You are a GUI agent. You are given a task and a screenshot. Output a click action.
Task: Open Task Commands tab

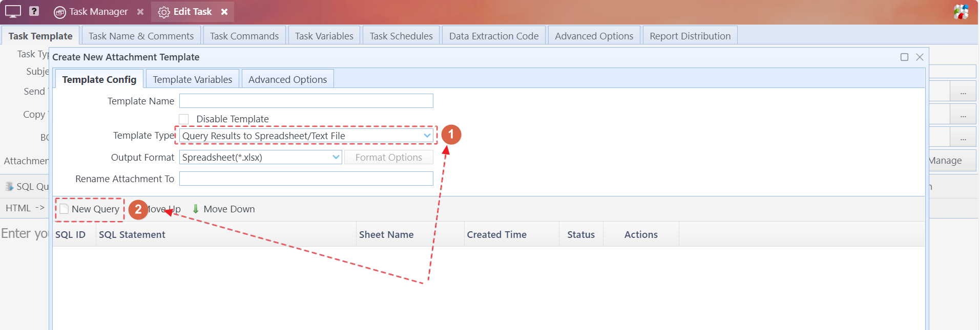pos(244,36)
